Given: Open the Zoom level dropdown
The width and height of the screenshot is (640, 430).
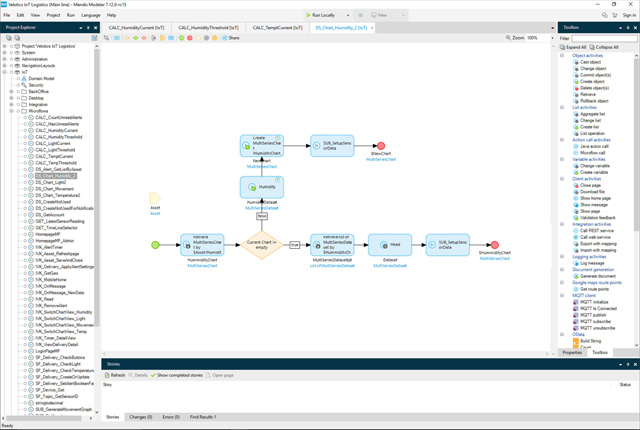Looking at the screenshot, I should 552,38.
